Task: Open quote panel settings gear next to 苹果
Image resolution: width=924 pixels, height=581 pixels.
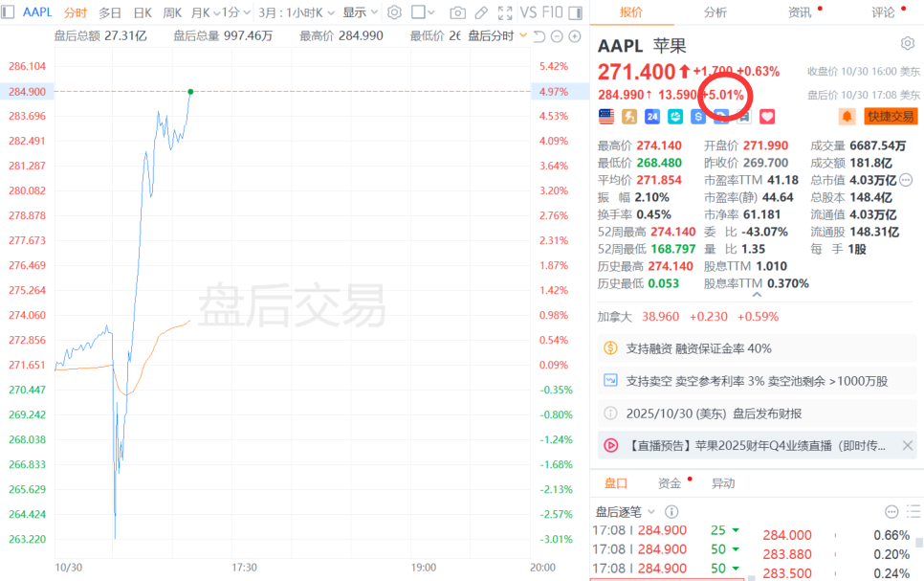Action: [907, 44]
